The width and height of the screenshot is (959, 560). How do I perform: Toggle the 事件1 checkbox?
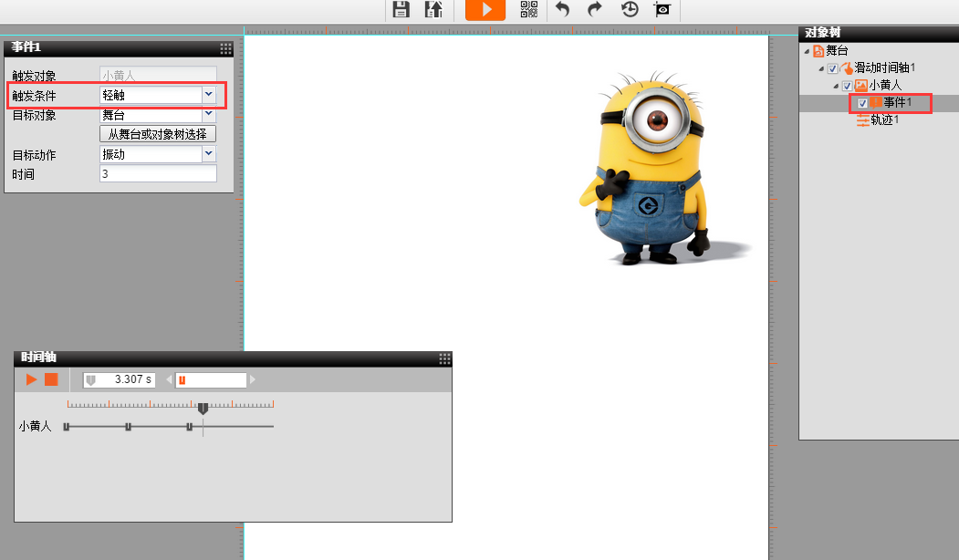[862, 103]
